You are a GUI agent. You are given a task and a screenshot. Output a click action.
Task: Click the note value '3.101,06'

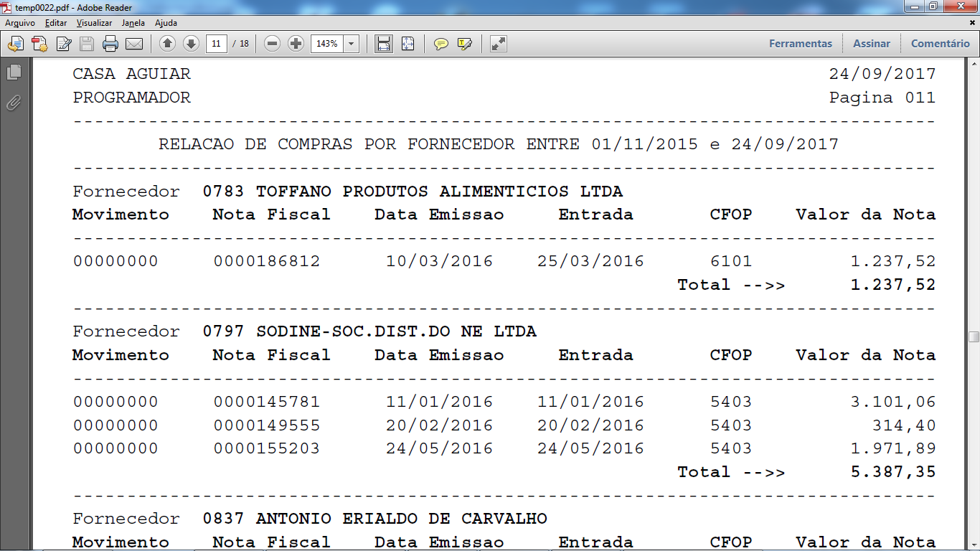[x=893, y=402]
